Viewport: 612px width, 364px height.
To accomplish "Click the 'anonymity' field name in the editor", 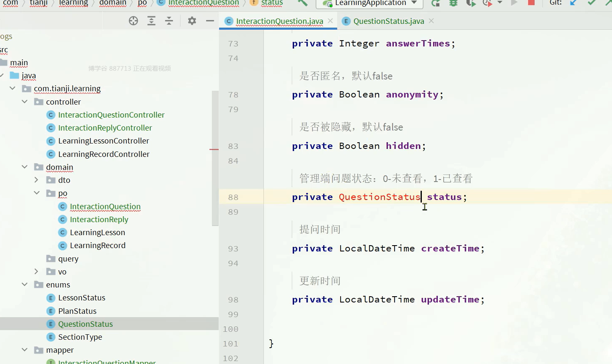I will [x=412, y=95].
